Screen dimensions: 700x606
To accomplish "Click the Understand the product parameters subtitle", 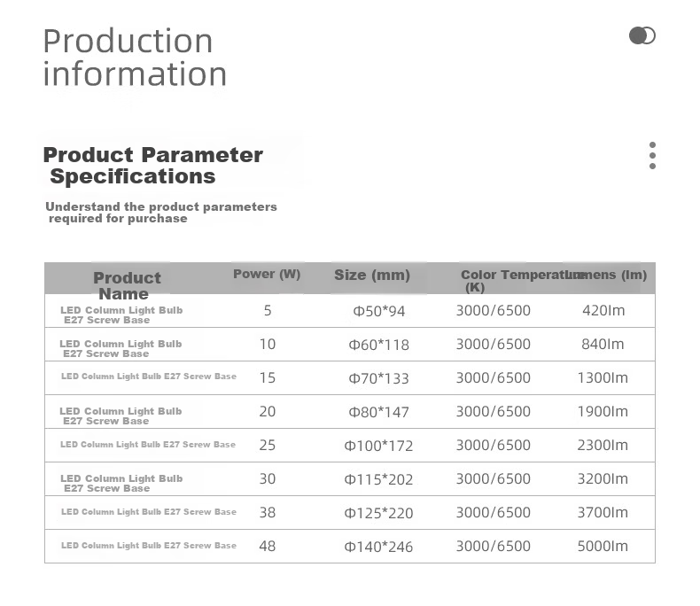I will (161, 213).
